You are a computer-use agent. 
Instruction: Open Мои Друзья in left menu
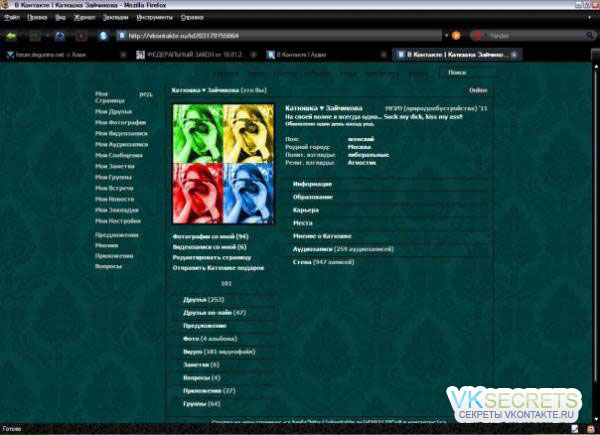(113, 112)
